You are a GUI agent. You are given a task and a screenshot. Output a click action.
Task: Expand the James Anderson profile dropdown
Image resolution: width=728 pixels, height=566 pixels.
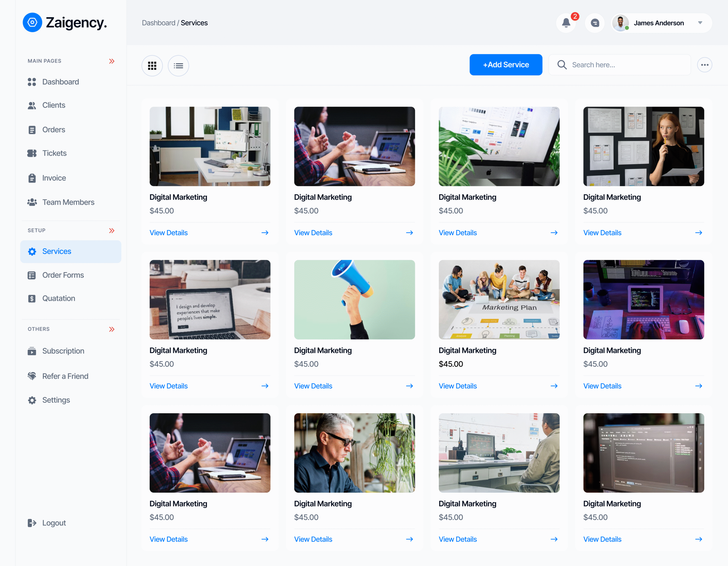coord(700,23)
